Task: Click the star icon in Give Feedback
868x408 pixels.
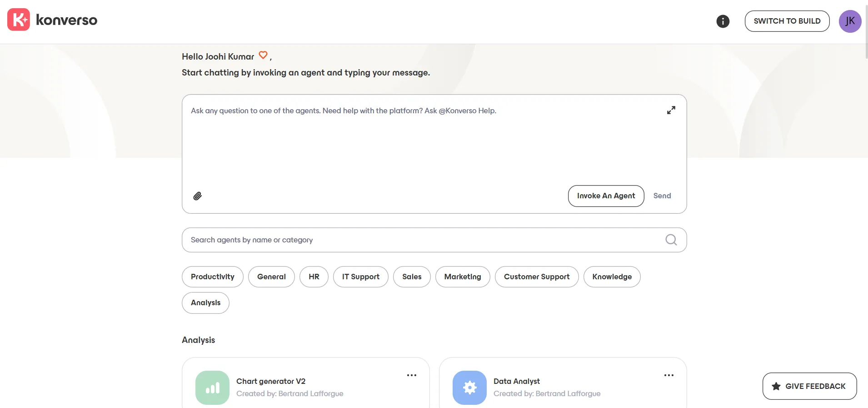Action: tap(776, 386)
